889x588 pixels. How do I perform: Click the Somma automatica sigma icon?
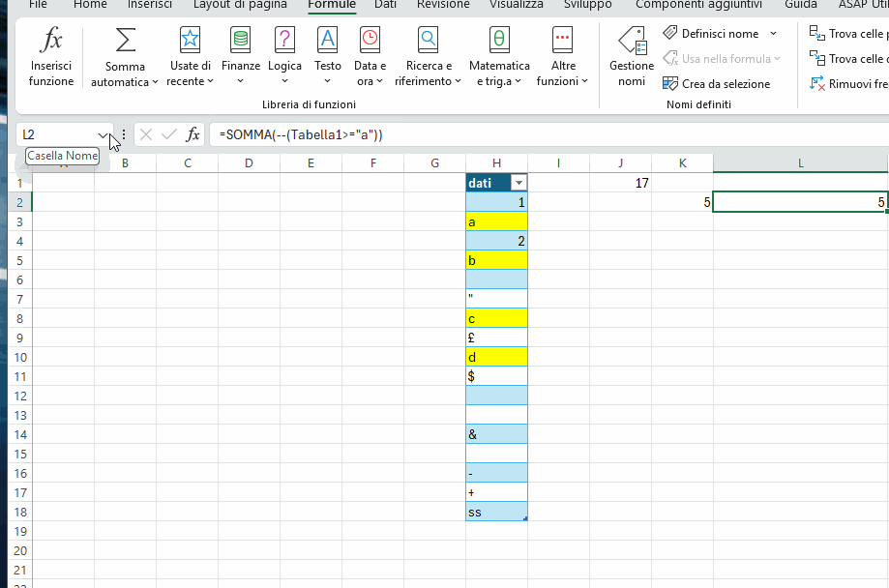[x=126, y=41]
